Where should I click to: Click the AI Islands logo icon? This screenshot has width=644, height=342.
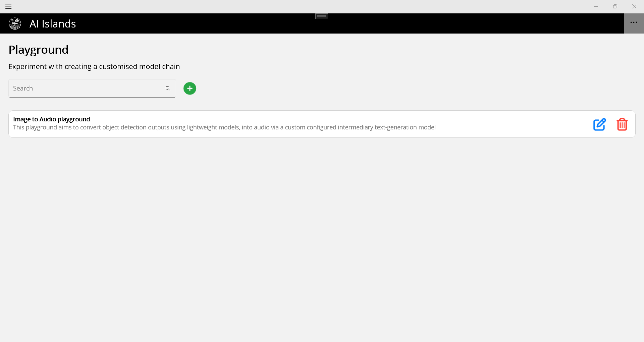click(x=15, y=23)
